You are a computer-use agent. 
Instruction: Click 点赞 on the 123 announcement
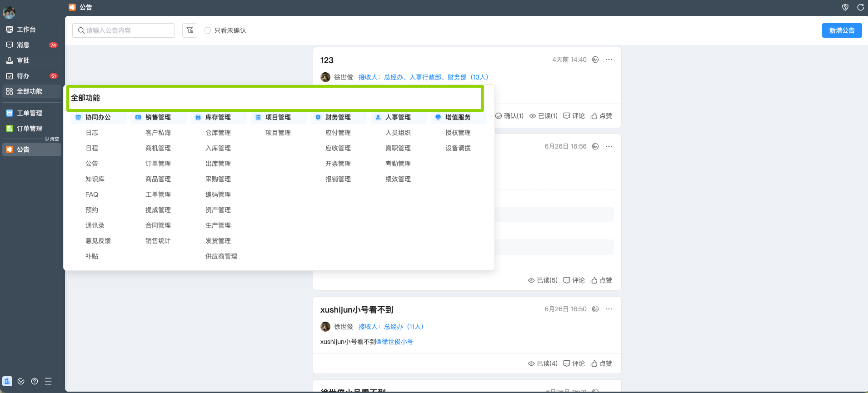[601, 116]
